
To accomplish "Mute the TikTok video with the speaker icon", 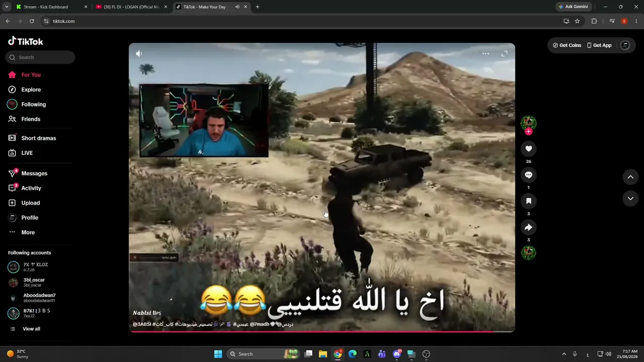I will [x=139, y=53].
